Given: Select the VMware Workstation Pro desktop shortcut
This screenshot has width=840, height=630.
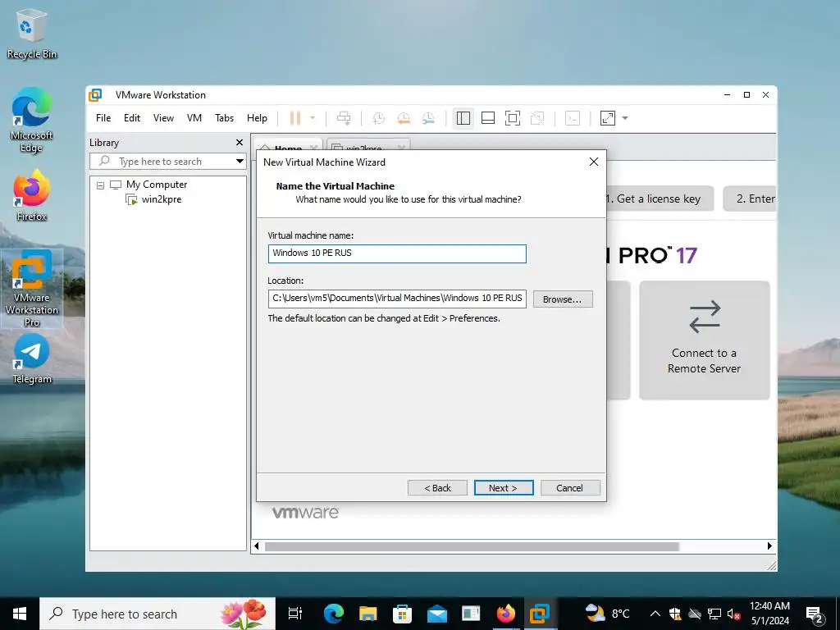Looking at the screenshot, I should [32, 289].
